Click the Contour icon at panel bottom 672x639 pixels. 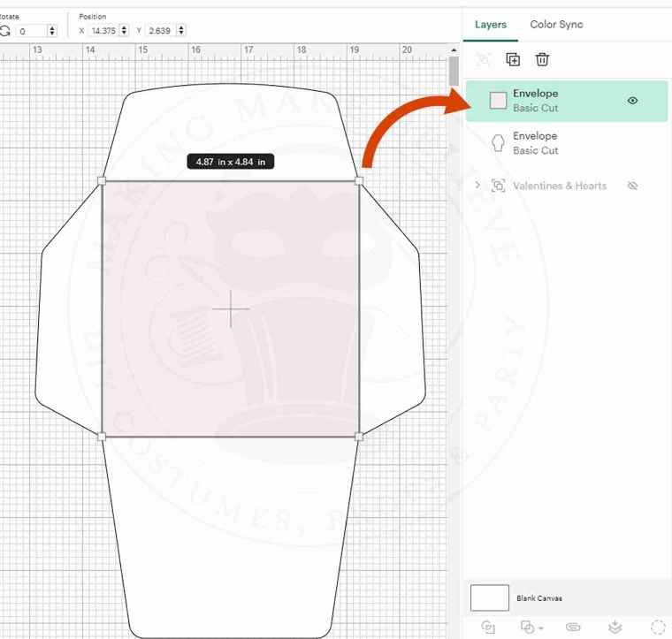(658, 627)
